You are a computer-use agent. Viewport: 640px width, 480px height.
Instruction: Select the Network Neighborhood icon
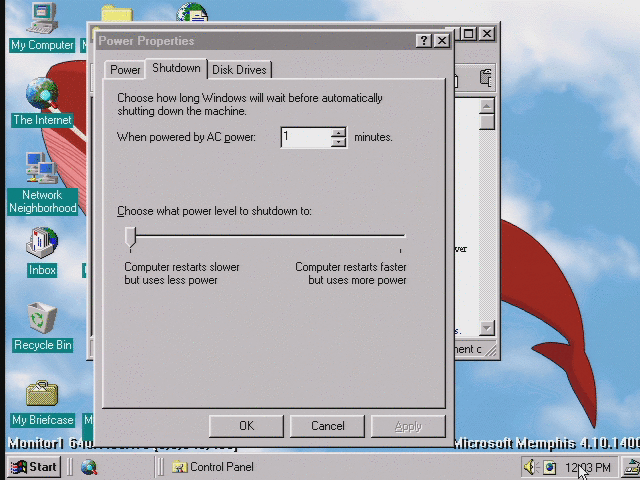[x=42, y=183]
